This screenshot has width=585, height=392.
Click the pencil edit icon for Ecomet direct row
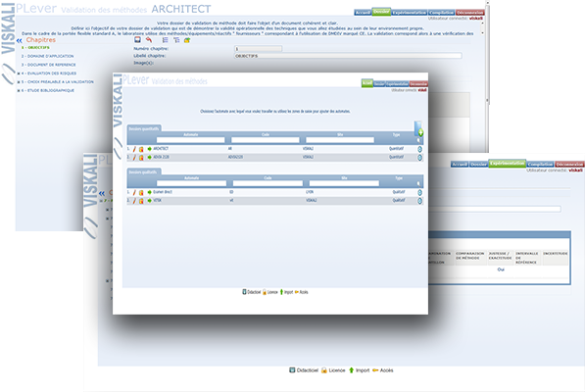coord(134,192)
